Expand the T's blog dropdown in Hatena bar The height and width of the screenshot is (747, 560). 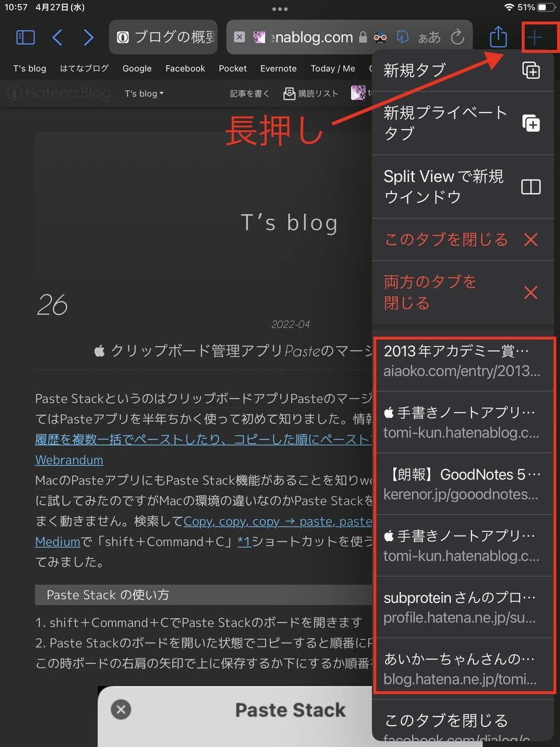(144, 94)
